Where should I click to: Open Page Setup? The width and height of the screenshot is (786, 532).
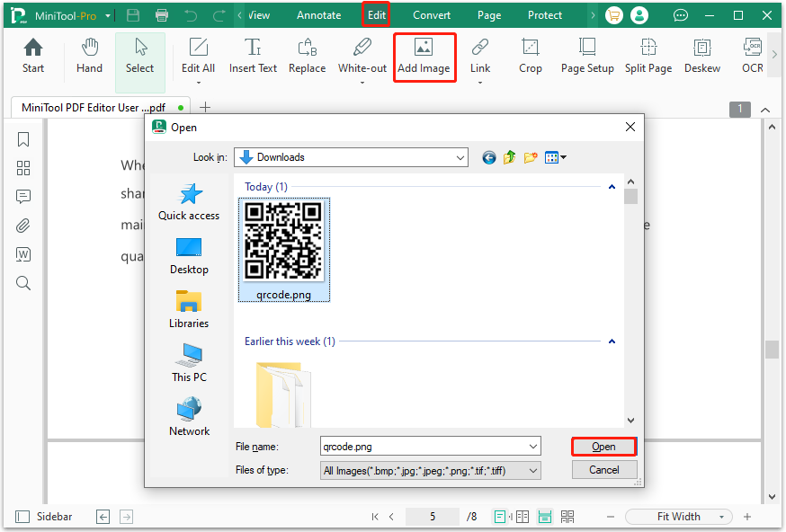pos(587,56)
